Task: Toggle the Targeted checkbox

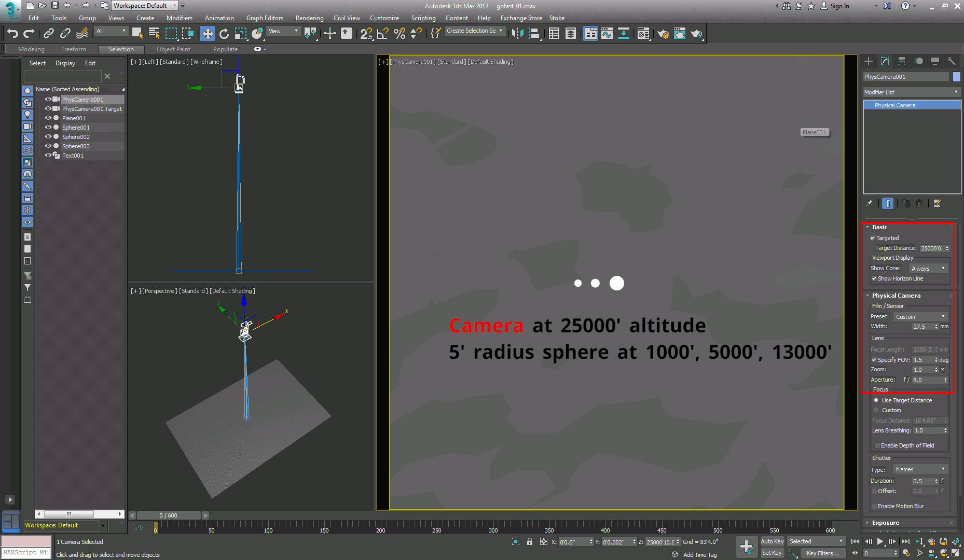Action: pos(873,238)
